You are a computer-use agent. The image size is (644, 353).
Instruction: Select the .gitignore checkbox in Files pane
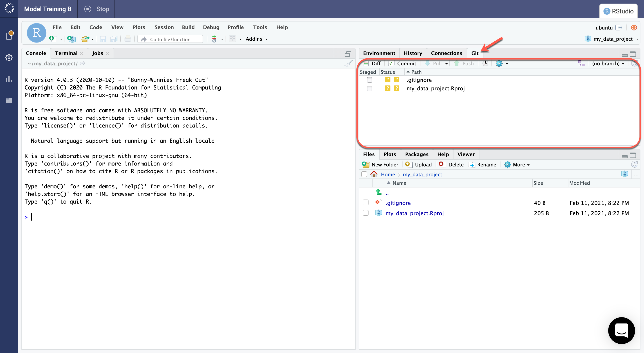366,203
